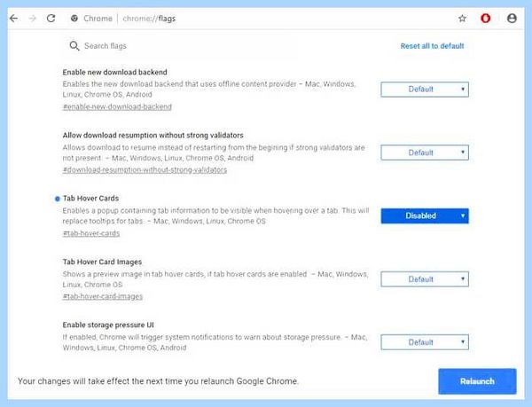Bookmark this page with the star

click(x=462, y=19)
